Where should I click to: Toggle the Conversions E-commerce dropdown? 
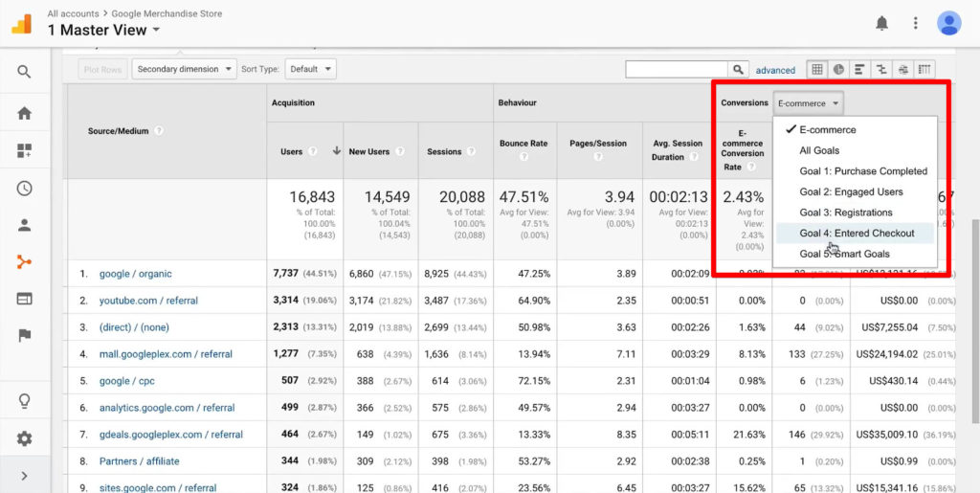[x=808, y=103]
